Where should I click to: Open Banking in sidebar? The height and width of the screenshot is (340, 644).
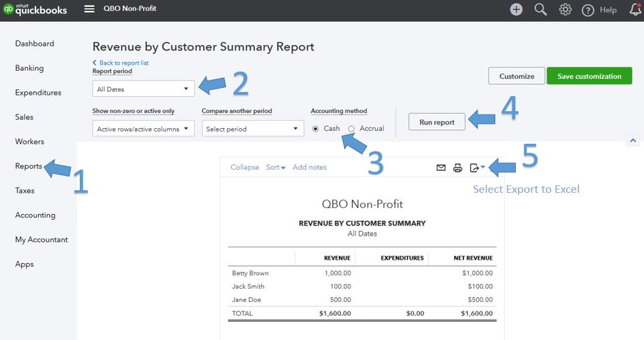[x=29, y=68]
